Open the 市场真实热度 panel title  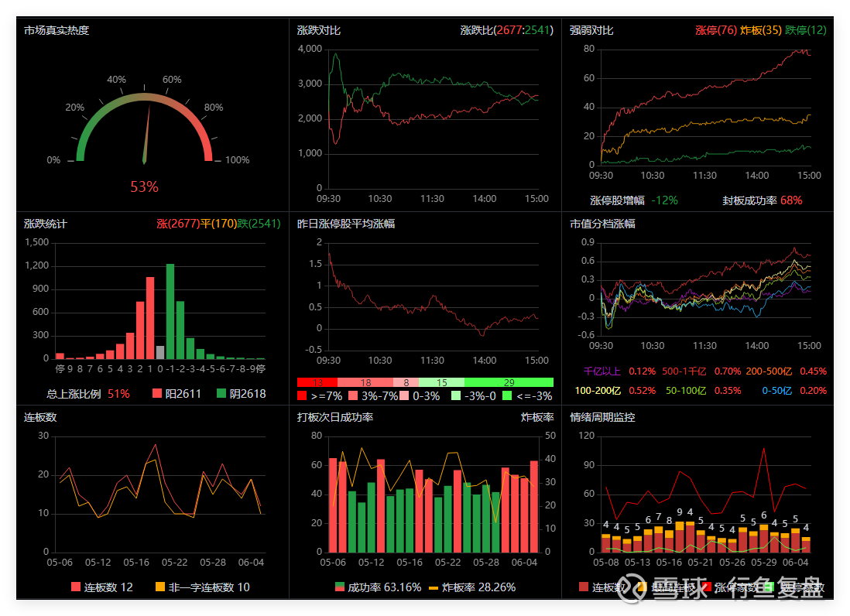tap(57, 30)
